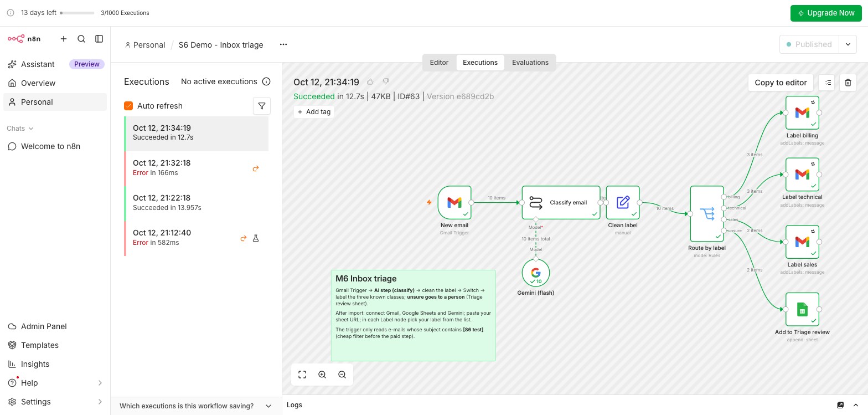The width and height of the screenshot is (868, 415).
Task: Click the Published button
Action: [809, 44]
